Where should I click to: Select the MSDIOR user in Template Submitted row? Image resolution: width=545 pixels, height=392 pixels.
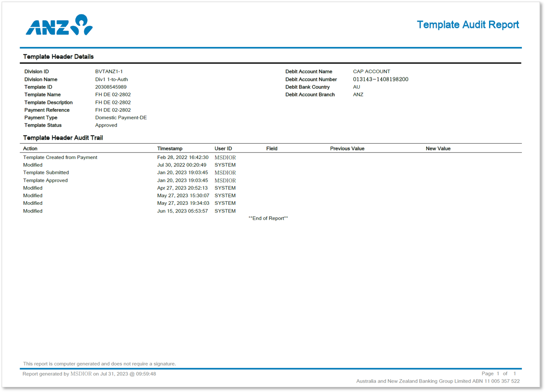tap(225, 172)
